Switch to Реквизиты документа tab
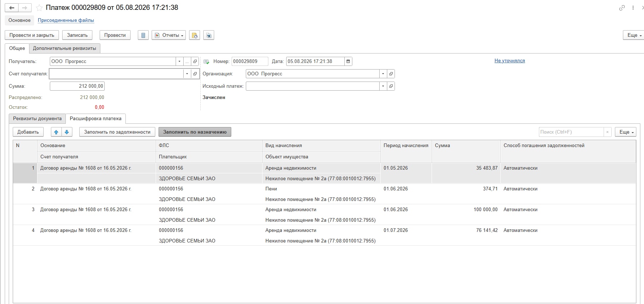 pyautogui.click(x=37, y=119)
